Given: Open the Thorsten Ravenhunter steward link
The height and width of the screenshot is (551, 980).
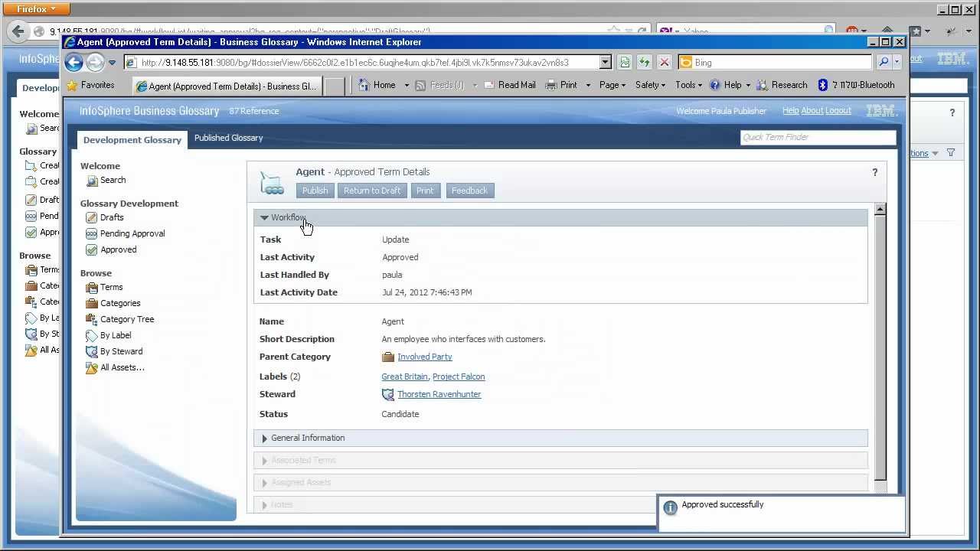Looking at the screenshot, I should point(439,394).
